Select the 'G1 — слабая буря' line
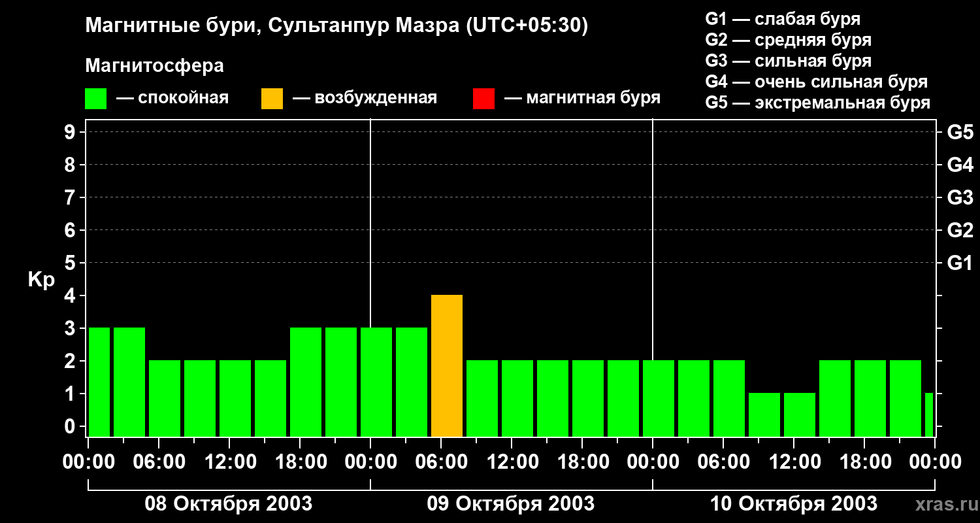The height and width of the screenshot is (523, 980). pyautogui.click(x=783, y=19)
